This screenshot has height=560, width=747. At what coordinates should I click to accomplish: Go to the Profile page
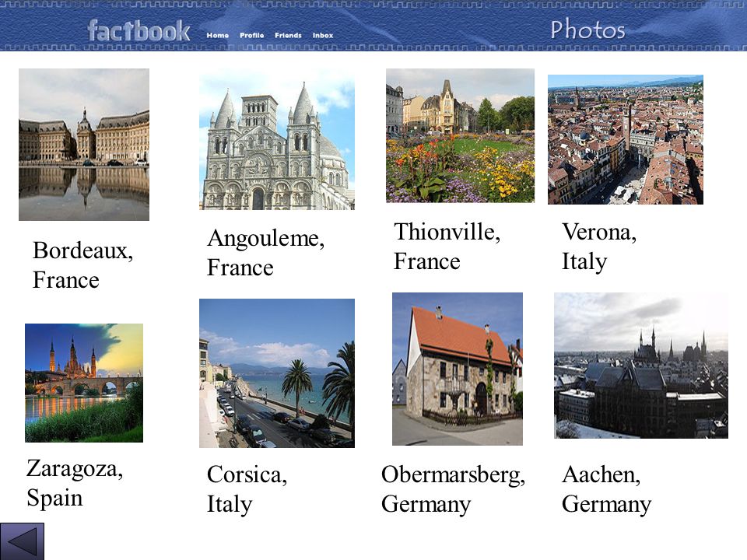(251, 35)
